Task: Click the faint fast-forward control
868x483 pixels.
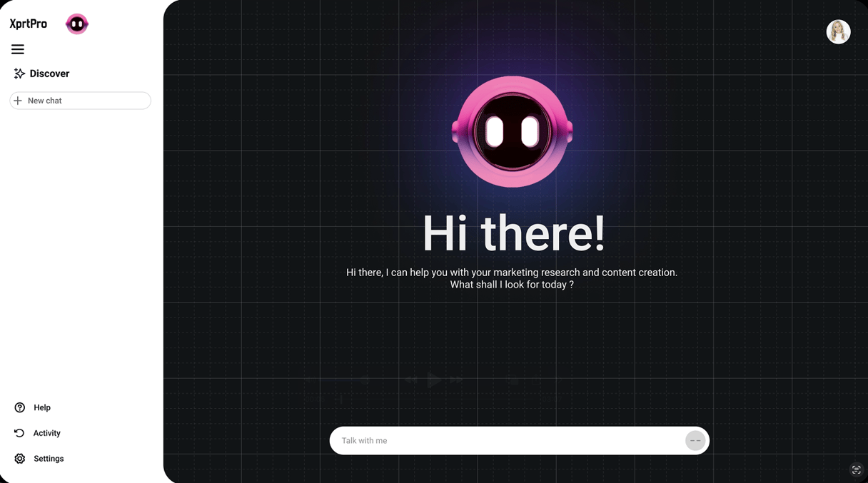Action: [x=456, y=380]
